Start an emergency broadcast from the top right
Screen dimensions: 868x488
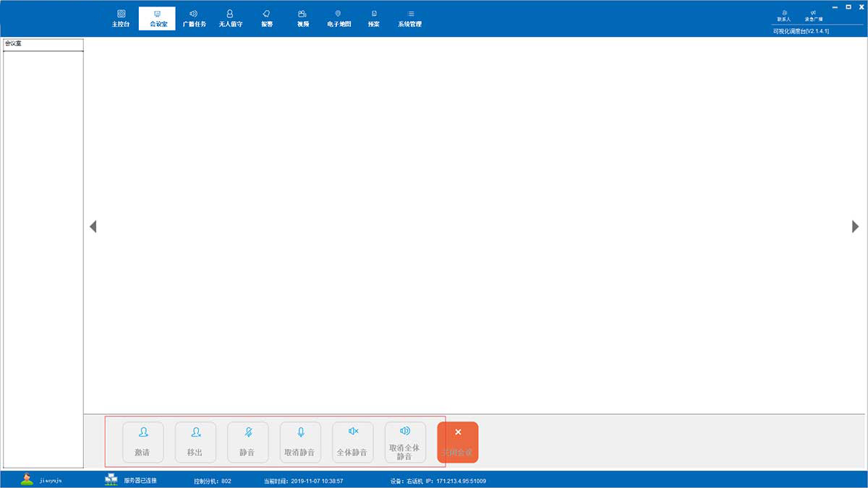pos(813,15)
